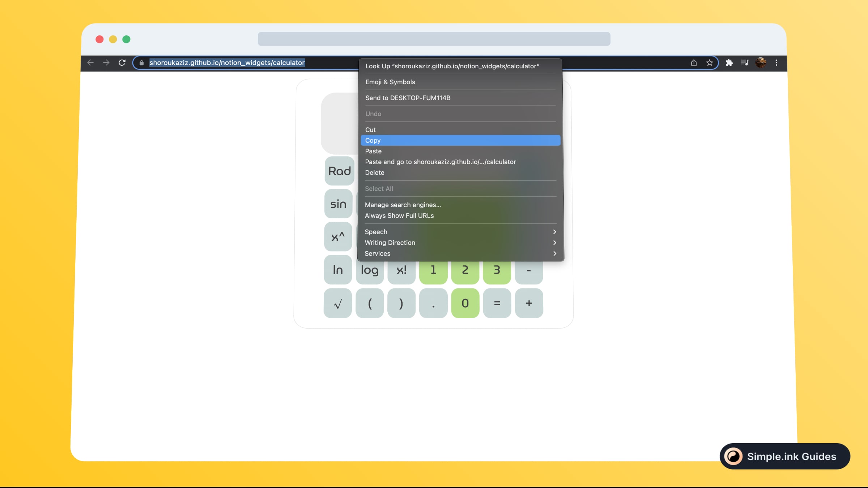Screen dimensions: 868x488
Task: Click the red close window dot
Action: [99, 39]
